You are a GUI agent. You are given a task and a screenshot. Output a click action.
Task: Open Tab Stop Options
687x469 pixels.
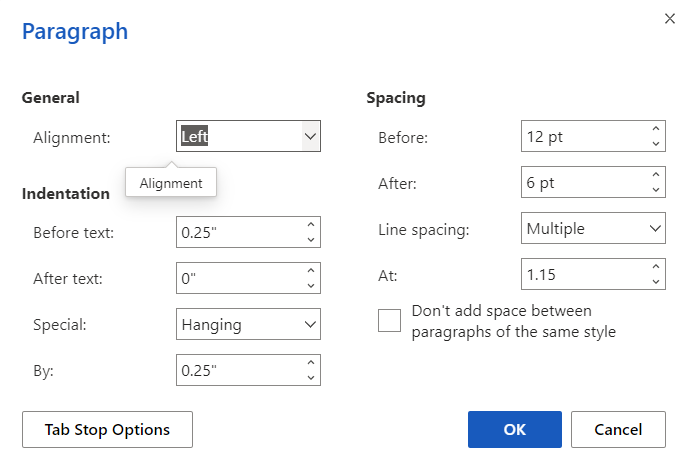point(107,430)
